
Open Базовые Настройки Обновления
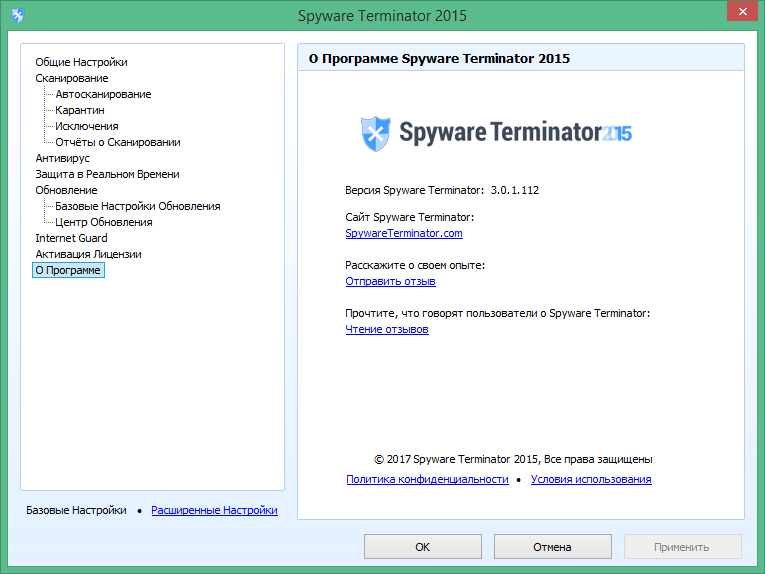pos(138,206)
